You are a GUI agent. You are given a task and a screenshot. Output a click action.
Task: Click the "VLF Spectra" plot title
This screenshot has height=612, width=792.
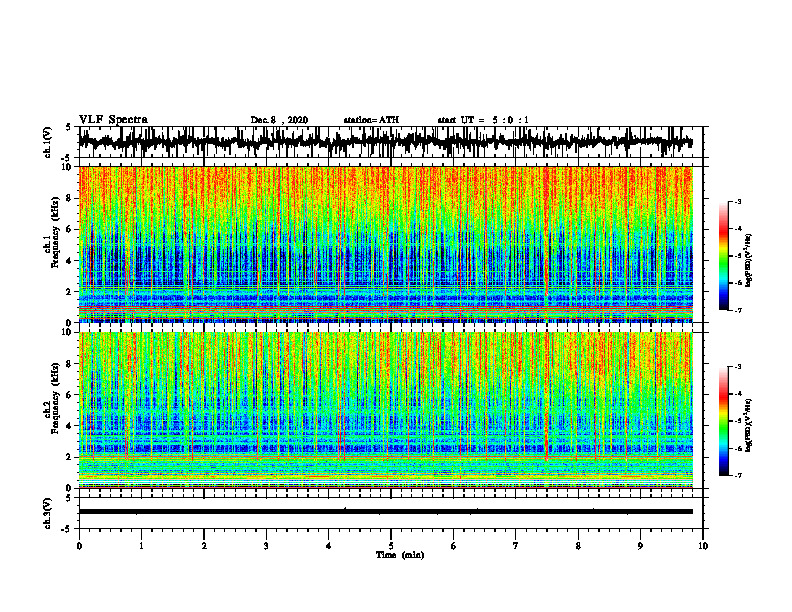[113, 120]
